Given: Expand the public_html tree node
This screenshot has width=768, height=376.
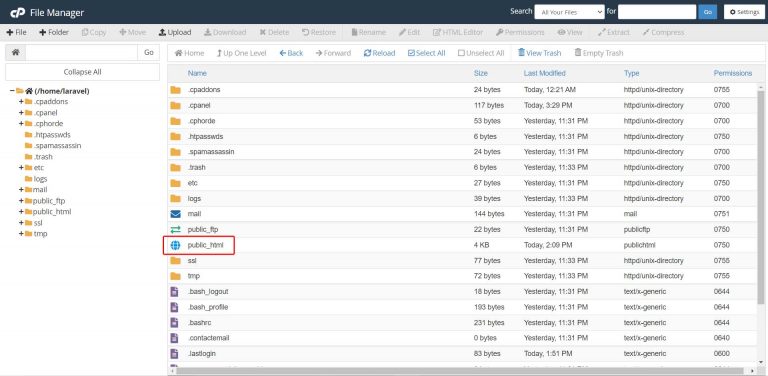Looking at the screenshot, I should tap(22, 212).
